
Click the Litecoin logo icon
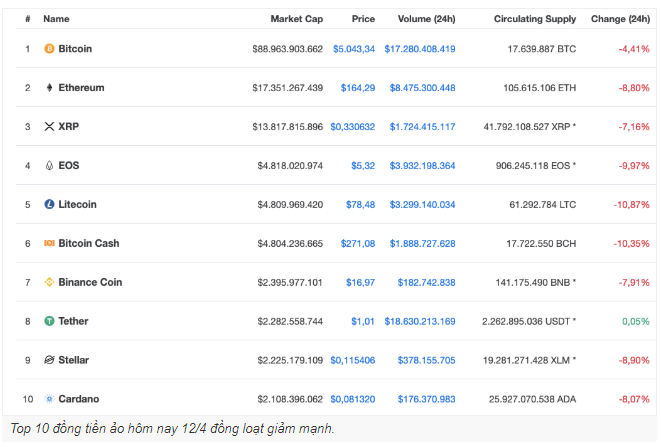49,205
